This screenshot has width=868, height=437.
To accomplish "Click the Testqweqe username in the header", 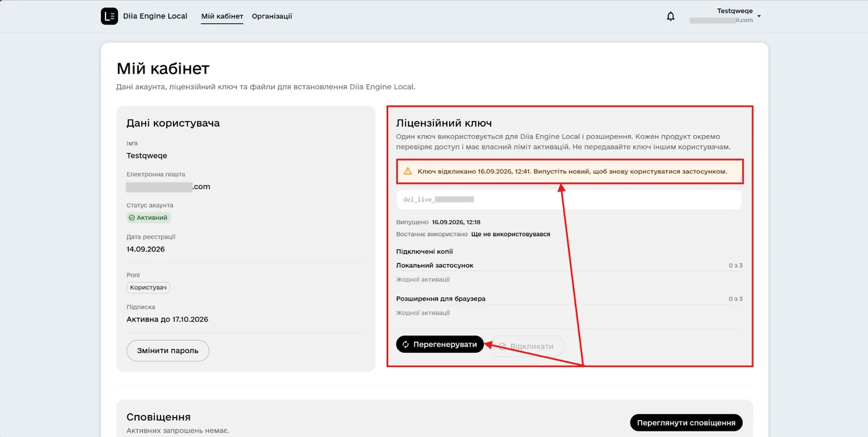I will (735, 11).
